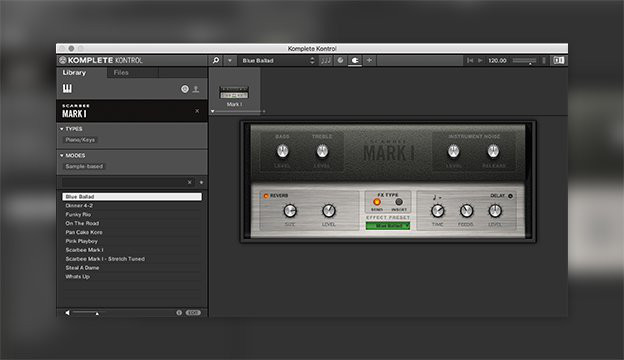Click the plus icon in header toolbar
The width and height of the screenshot is (624, 360).
369,60
